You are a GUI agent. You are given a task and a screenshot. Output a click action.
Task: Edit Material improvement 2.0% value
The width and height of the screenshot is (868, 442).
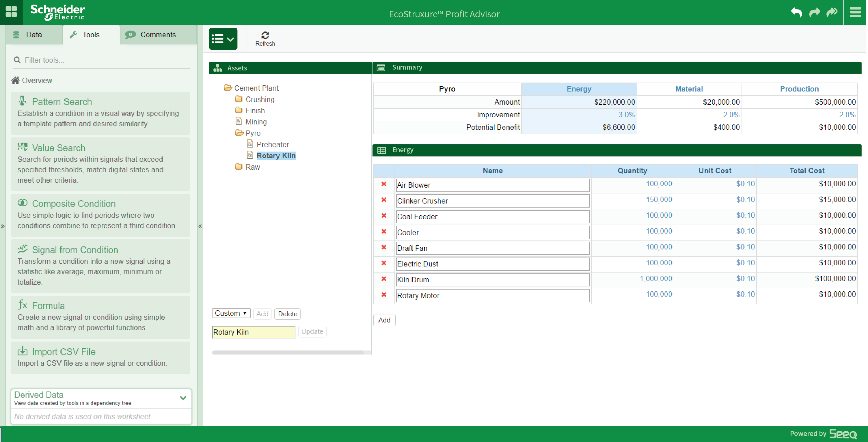point(731,115)
